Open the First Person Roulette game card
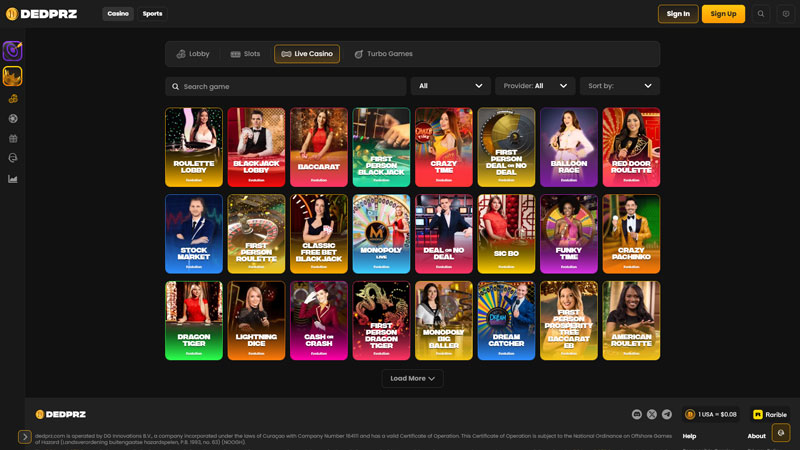 (x=256, y=234)
